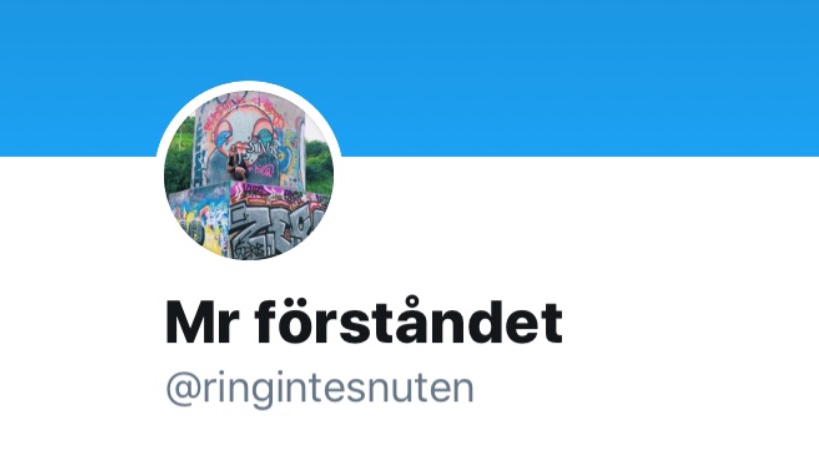819x449 pixels.
Task: Click the concrete tower top in the avatar
Action: click(x=249, y=102)
